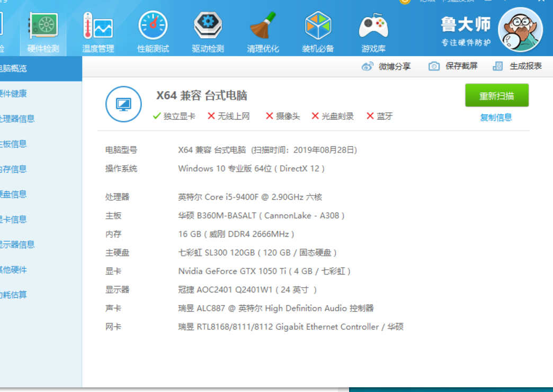The height and width of the screenshot is (392, 553).
Task: Click the 网卡 row label
Action: click(113, 327)
